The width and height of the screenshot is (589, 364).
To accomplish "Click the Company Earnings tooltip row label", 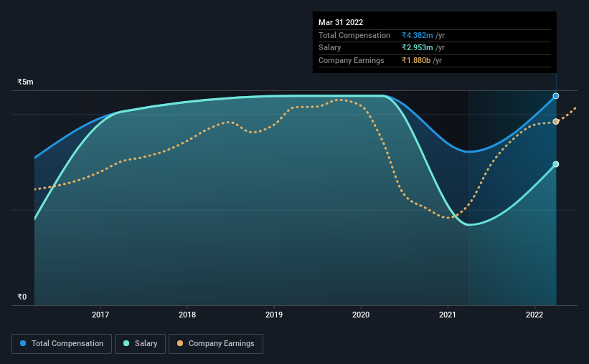I will click(352, 60).
